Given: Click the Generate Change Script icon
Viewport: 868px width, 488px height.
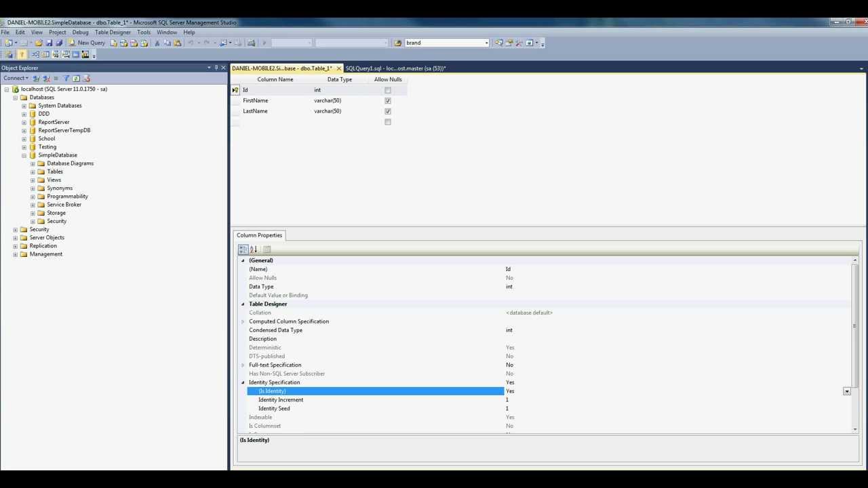Looking at the screenshot, I should coord(9,54).
